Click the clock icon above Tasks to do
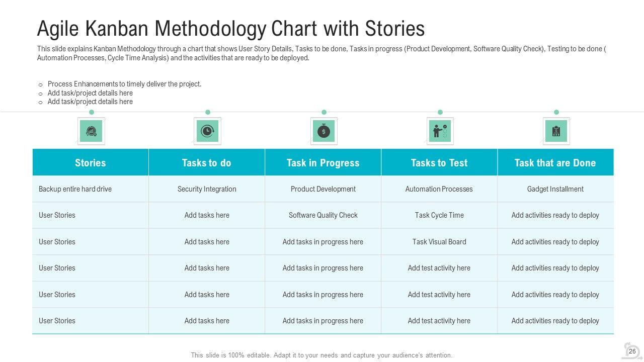 (x=207, y=131)
